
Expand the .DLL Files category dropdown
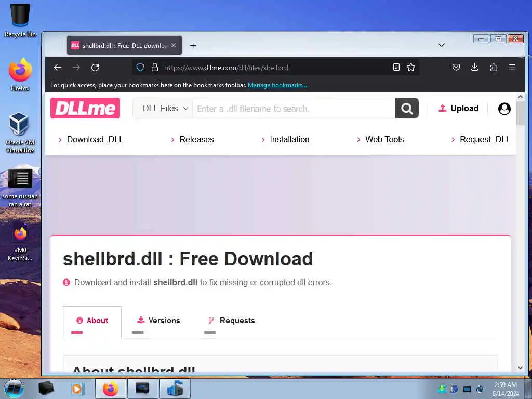click(x=163, y=108)
